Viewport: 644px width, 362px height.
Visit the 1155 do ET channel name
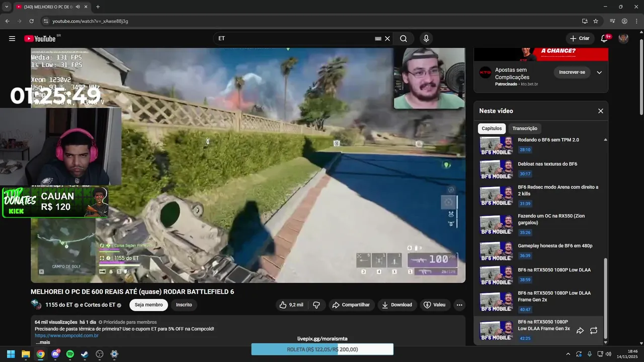59,305
